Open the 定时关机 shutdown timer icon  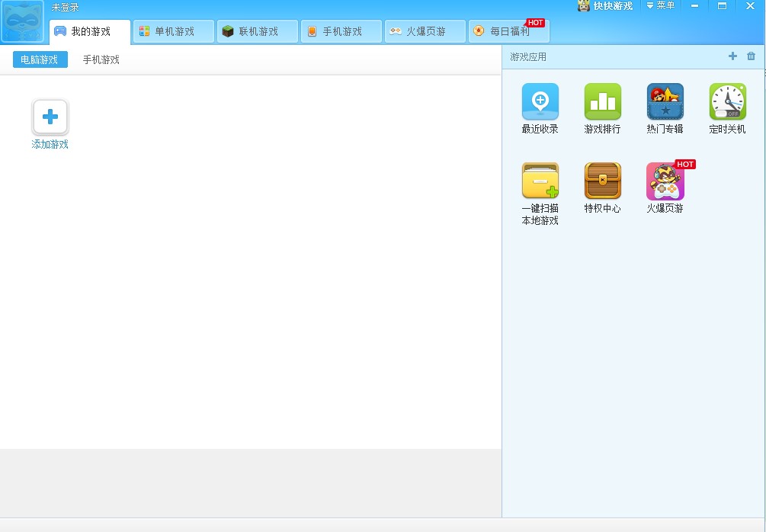click(x=727, y=101)
